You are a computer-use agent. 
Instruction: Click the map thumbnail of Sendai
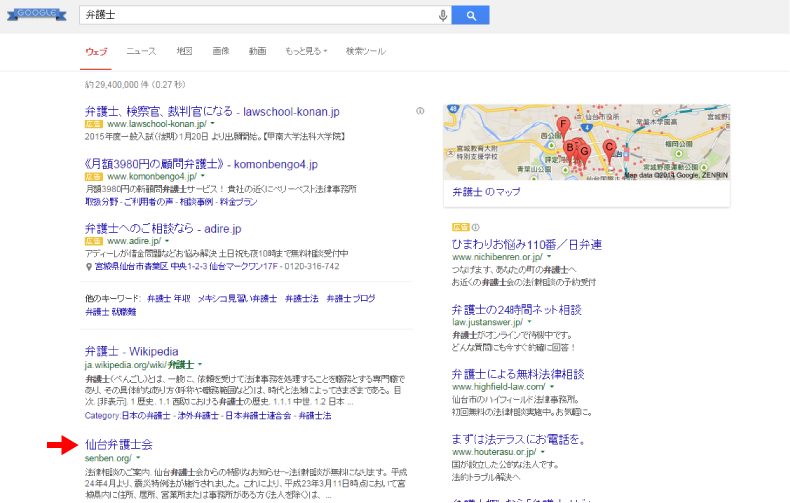pyautogui.click(x=586, y=142)
